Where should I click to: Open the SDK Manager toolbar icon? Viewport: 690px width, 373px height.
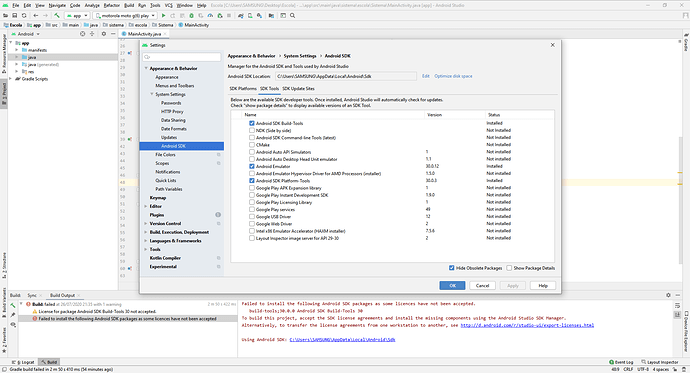point(259,15)
